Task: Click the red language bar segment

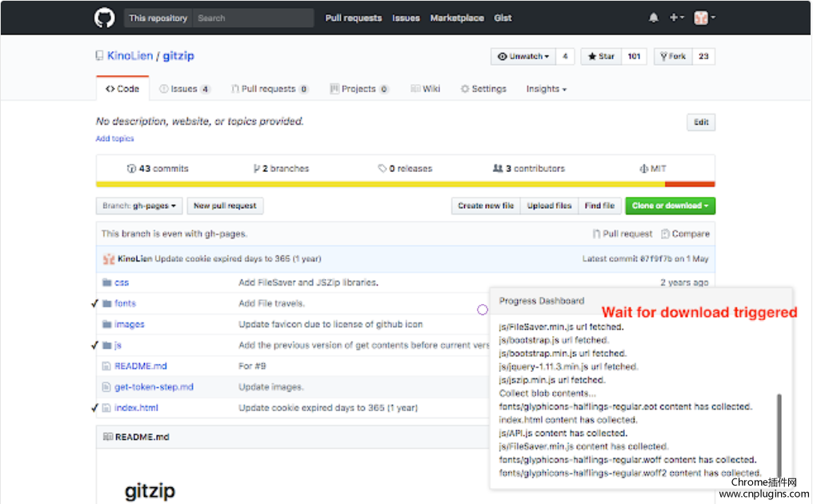Action: (x=690, y=184)
